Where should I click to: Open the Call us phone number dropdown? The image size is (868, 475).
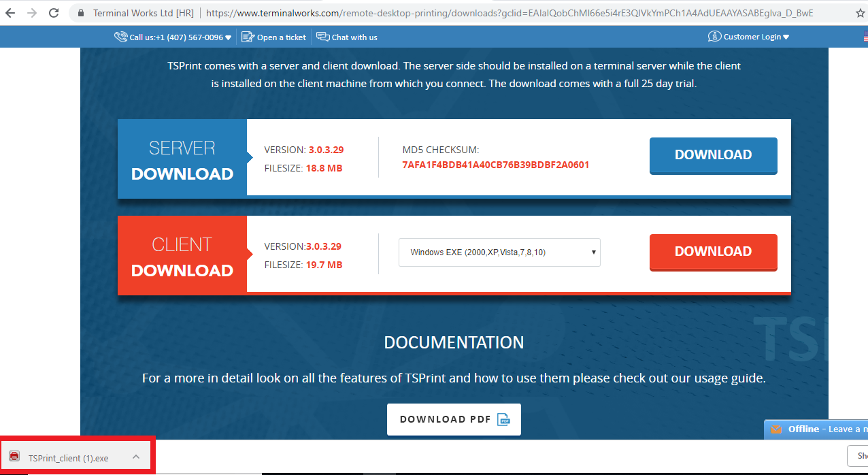pos(180,37)
